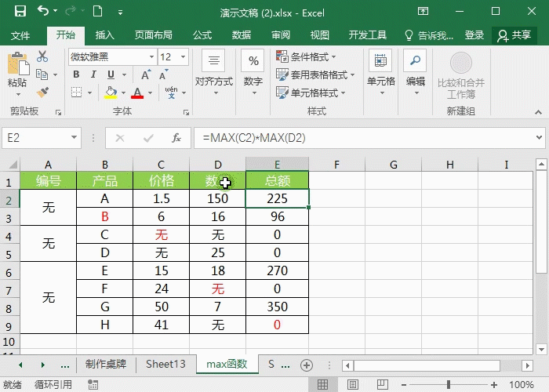Screen dimensions: 549x392
Task: Click the Save icon in the title bar
Action: pos(20,12)
